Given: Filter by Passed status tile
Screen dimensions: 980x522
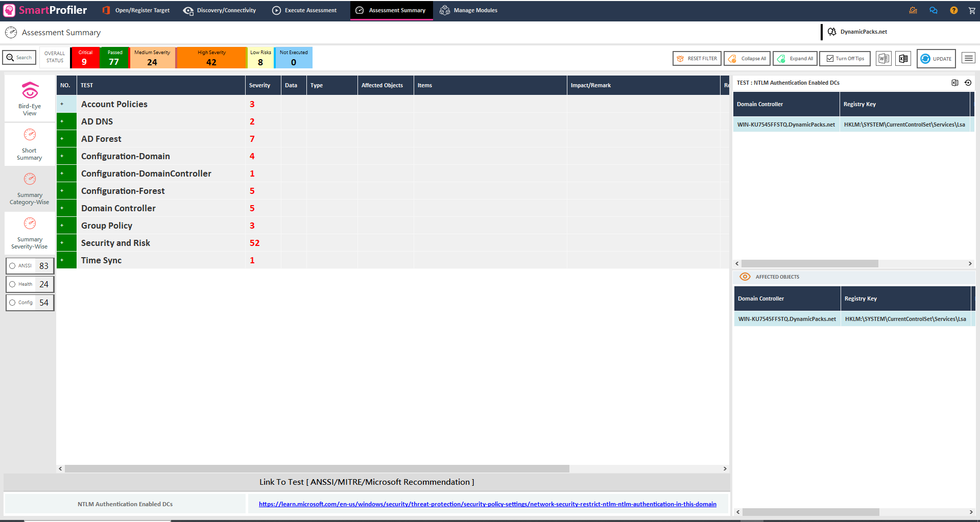Looking at the screenshot, I should tap(115, 58).
